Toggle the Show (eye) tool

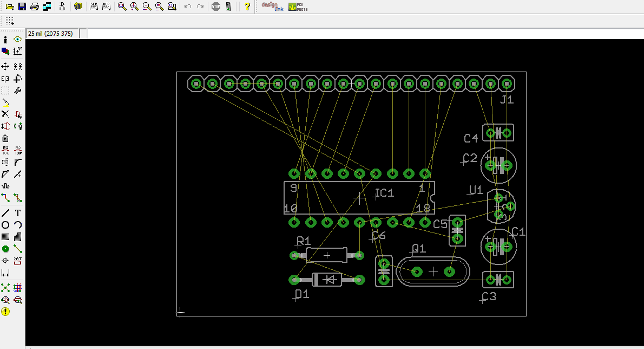18,40
